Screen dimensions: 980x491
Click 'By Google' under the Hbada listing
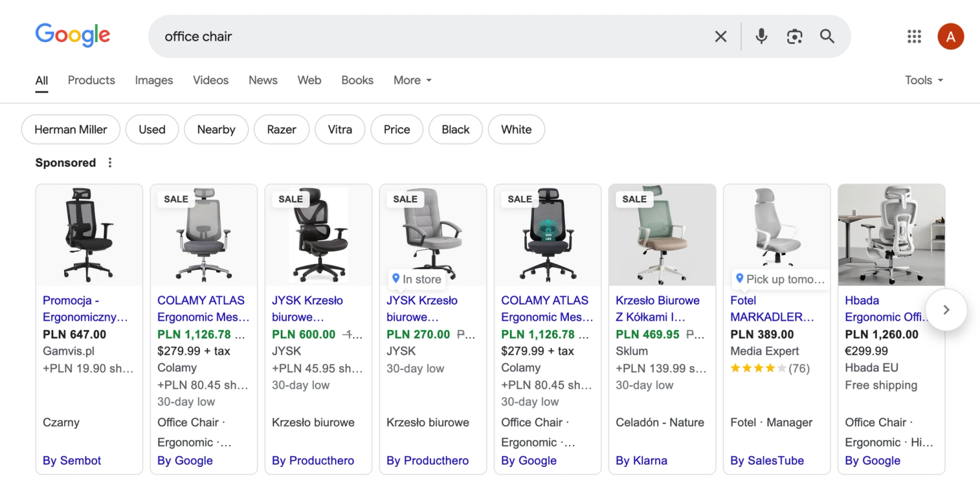click(x=873, y=460)
